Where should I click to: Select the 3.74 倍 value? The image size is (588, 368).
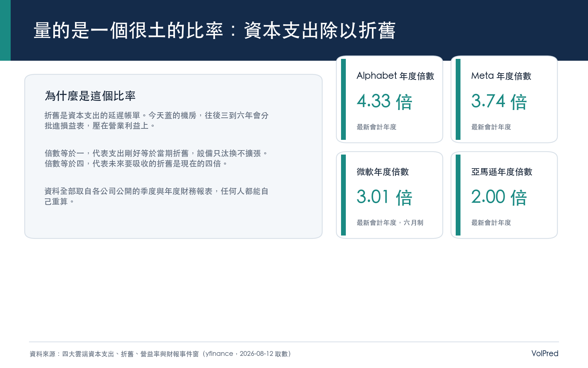pyautogui.click(x=499, y=102)
